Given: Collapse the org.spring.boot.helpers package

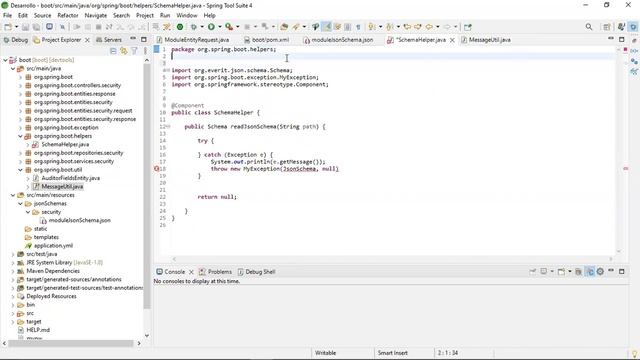Looking at the screenshot, I should pyautogui.click(x=20, y=136).
